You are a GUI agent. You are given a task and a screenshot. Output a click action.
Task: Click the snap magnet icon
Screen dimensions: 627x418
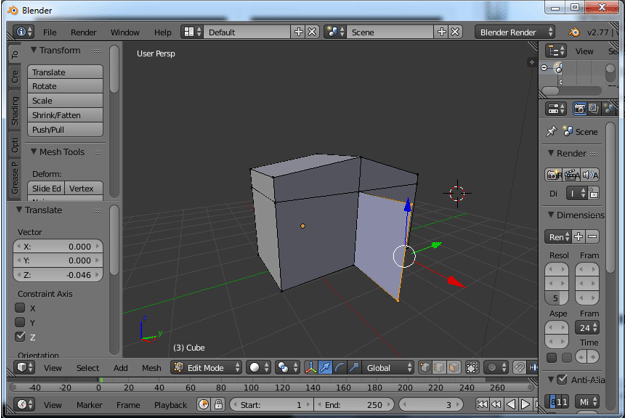519,367
